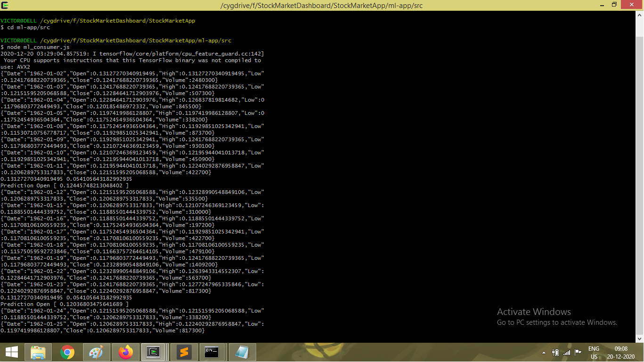The image size is (644, 362).
Task: Click the '$ node ml_consumer.js' command line
Action: click(35, 47)
